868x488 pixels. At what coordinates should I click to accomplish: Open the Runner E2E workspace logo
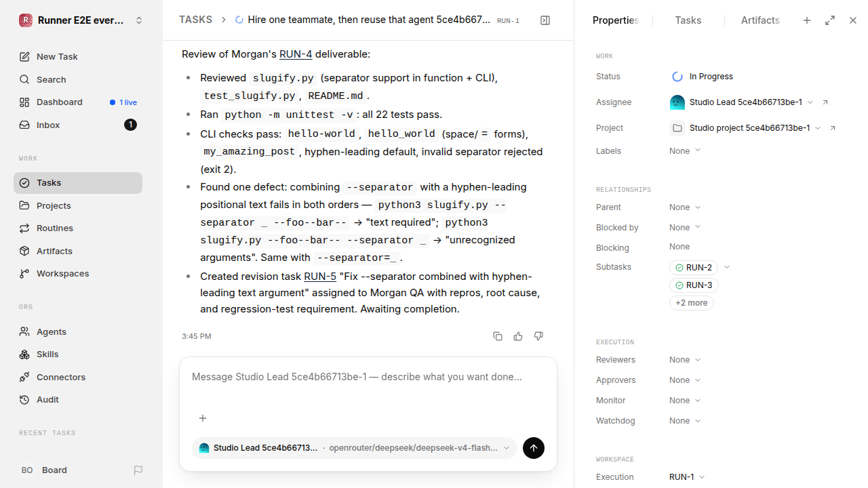pyautogui.click(x=26, y=20)
